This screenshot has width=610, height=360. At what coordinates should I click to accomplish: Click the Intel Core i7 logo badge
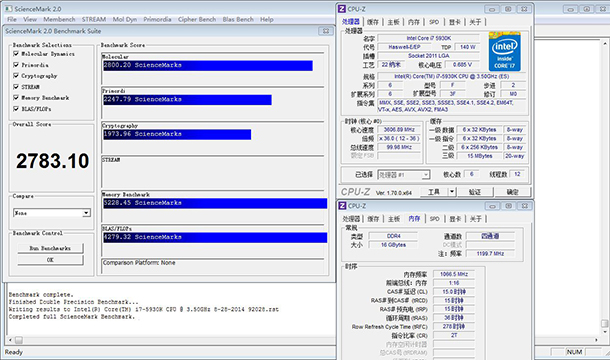point(505,51)
